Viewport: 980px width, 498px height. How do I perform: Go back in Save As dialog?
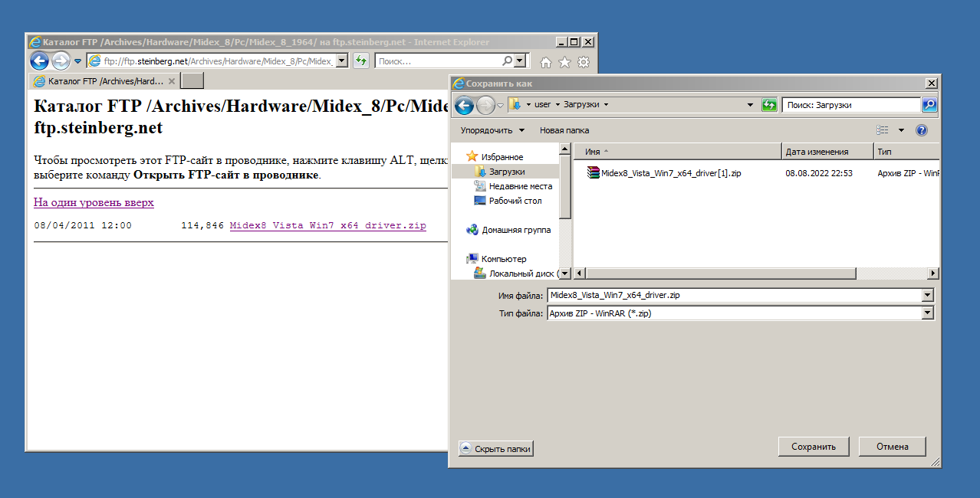[464, 105]
